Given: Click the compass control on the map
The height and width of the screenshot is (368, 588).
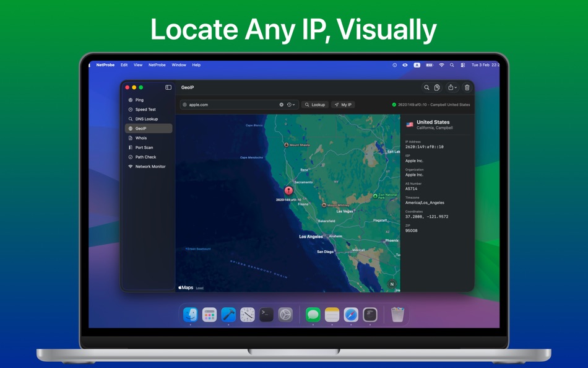Looking at the screenshot, I should click(x=392, y=283).
